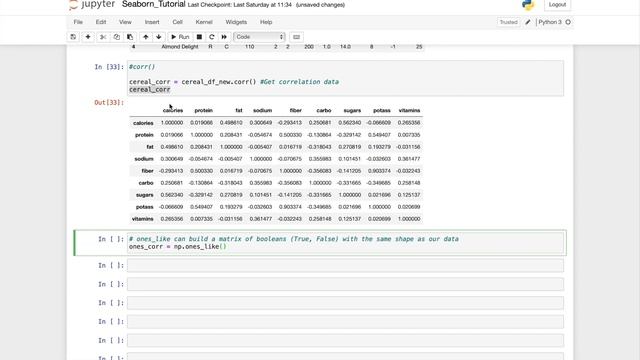
Task: Click the fat column header
Action: (x=239, y=110)
